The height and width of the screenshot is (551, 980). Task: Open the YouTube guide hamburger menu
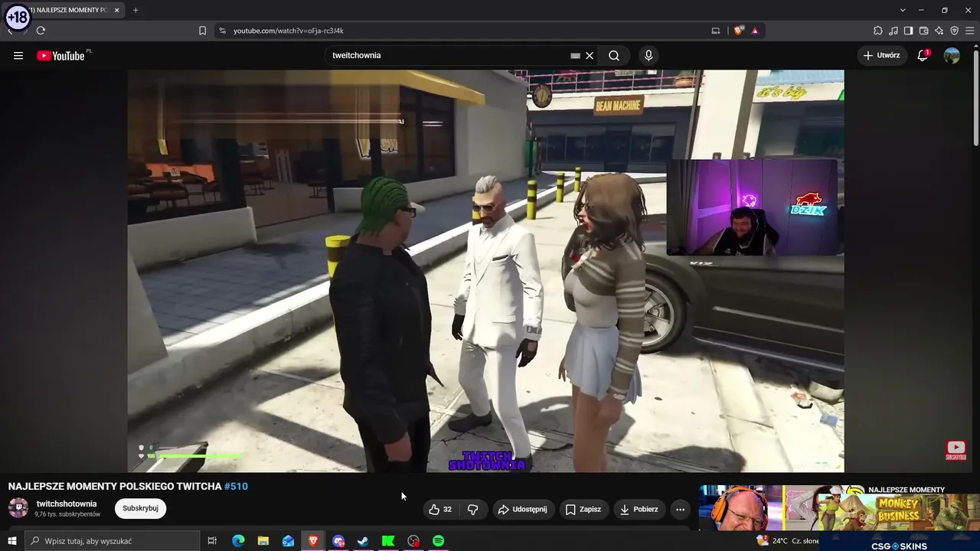18,55
